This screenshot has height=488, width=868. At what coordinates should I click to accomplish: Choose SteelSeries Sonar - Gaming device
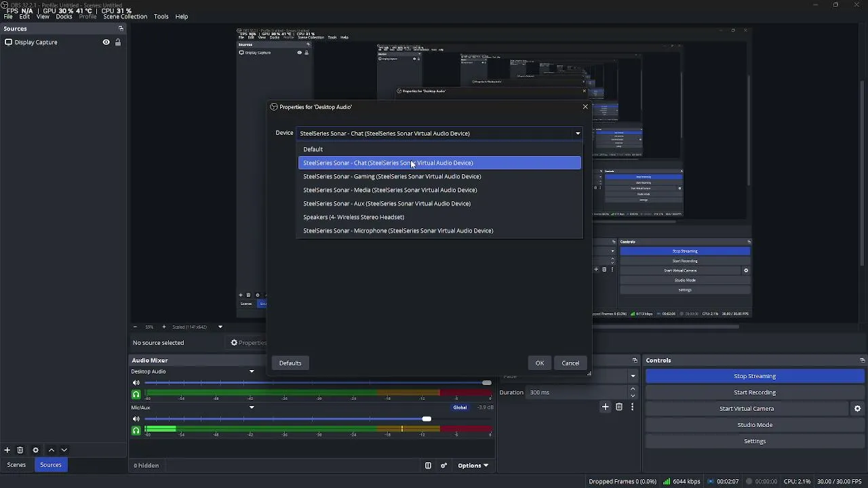(440, 176)
